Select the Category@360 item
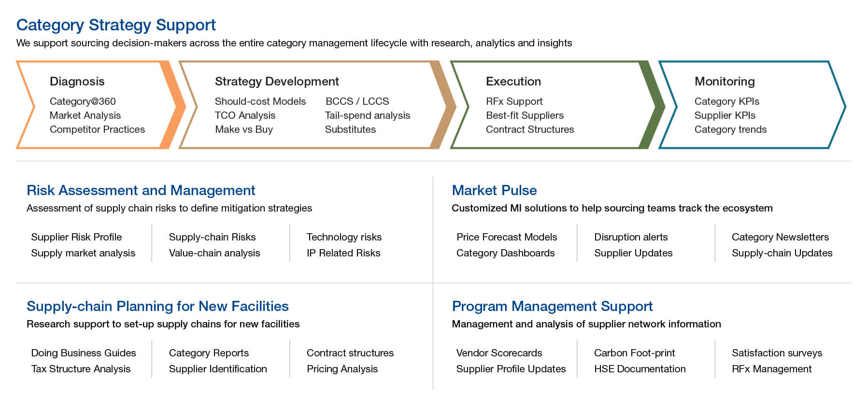This screenshot has width=868, height=409. point(83,101)
